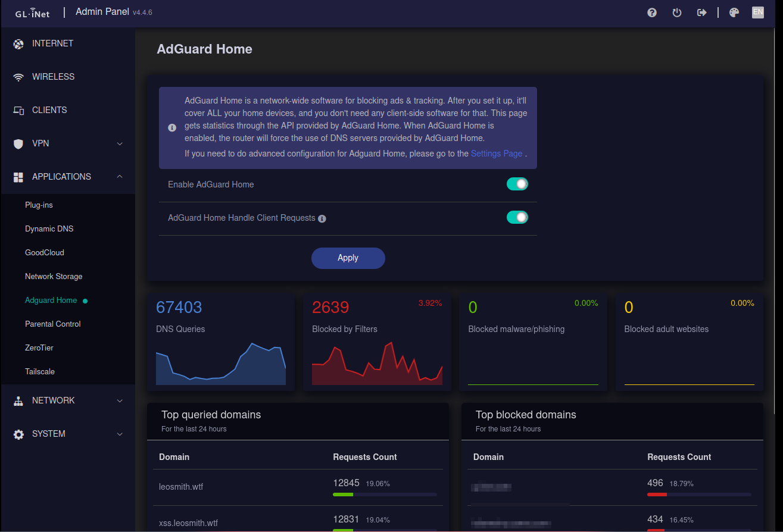The height and width of the screenshot is (532, 783).
Task: Open the language selector EN
Action: pos(758,12)
